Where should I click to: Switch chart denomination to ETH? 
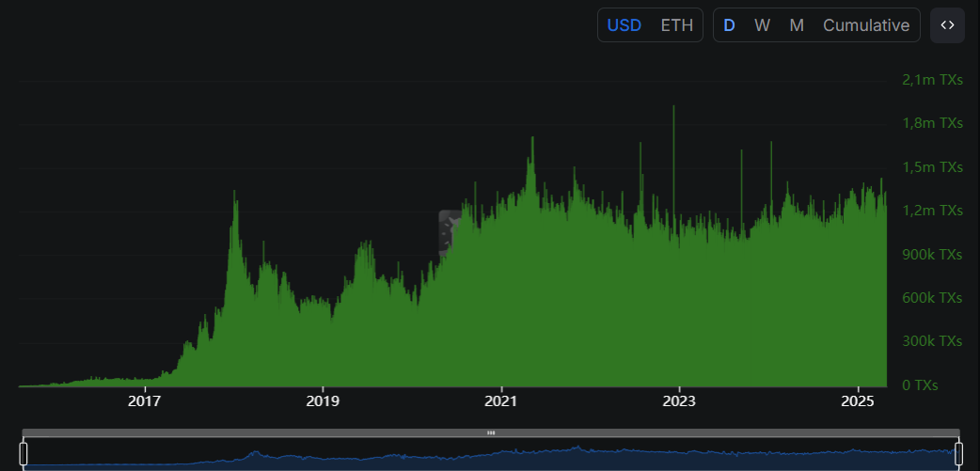click(677, 25)
